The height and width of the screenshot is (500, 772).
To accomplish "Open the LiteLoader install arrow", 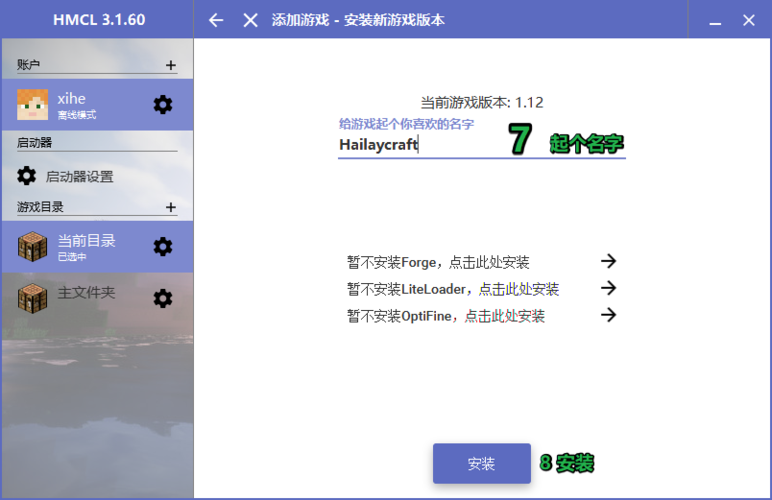I will (x=609, y=288).
